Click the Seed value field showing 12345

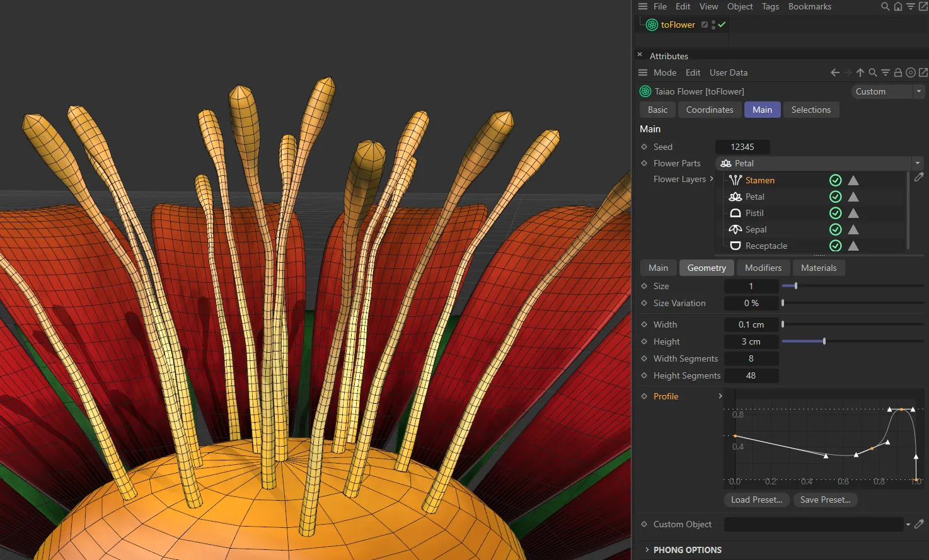[742, 147]
